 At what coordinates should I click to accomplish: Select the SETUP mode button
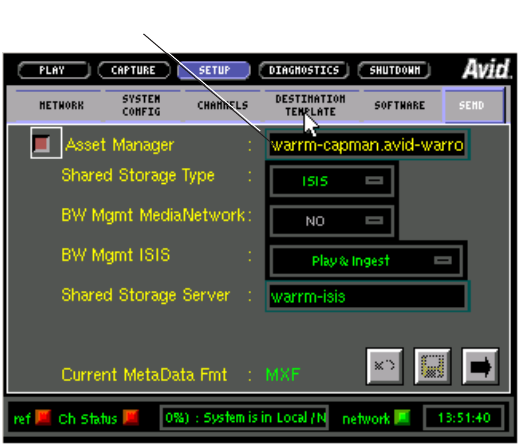(214, 70)
